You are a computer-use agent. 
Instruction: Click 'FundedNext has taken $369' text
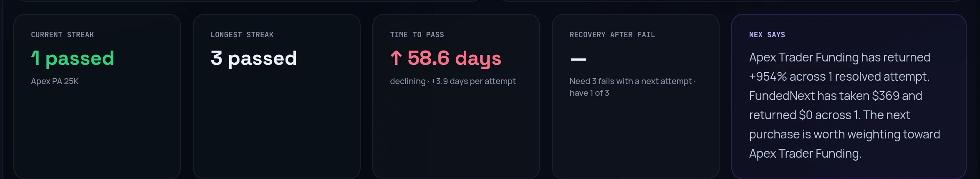pyautogui.click(x=824, y=96)
